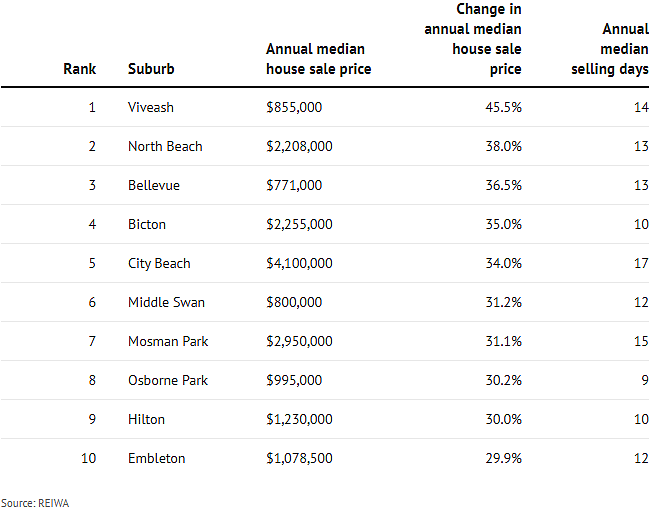669x514 pixels.
Task: Click Hilton's $1,230,000 price cell
Action: [299, 419]
